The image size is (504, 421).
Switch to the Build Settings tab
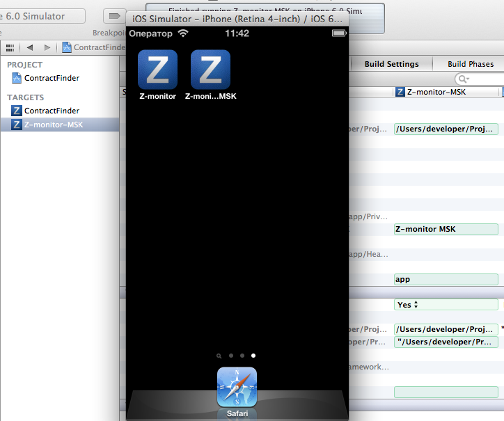pos(391,64)
